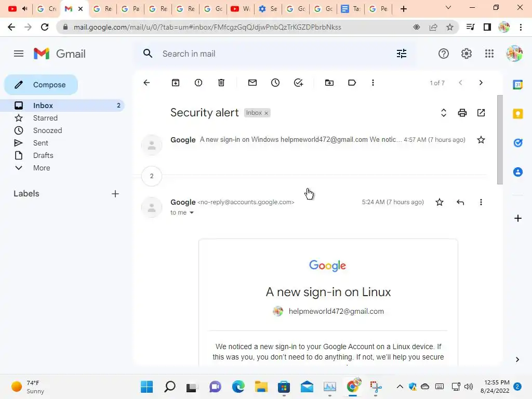Bookmark this tab with star icon
Image resolution: width=532 pixels, height=399 pixels.
450,27
